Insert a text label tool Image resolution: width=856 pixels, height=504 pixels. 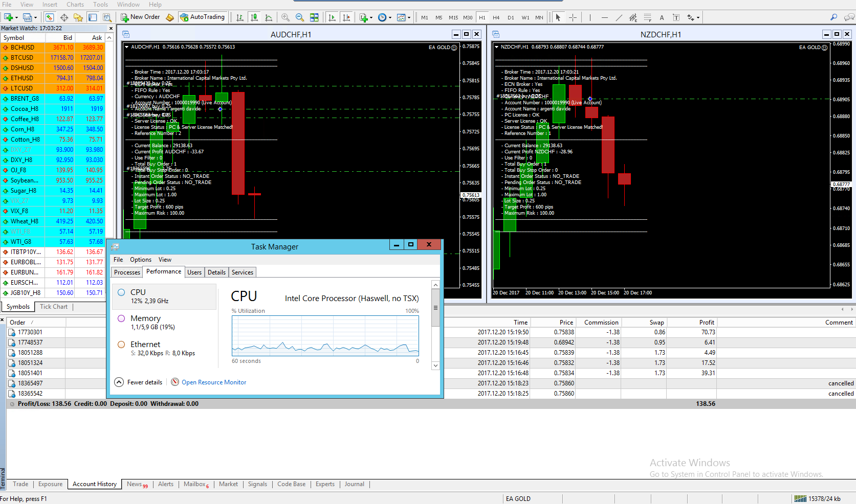click(676, 17)
